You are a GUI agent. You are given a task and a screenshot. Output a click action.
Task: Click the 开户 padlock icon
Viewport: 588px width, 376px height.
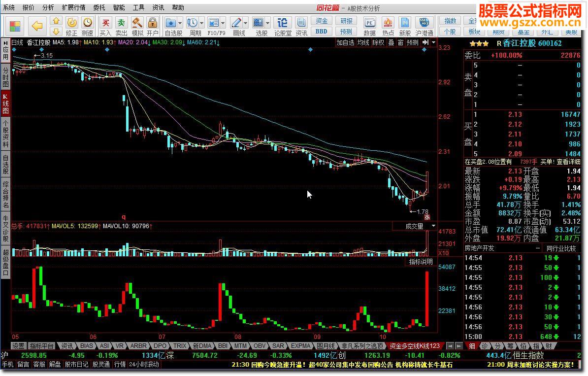pyautogui.click(x=152, y=23)
